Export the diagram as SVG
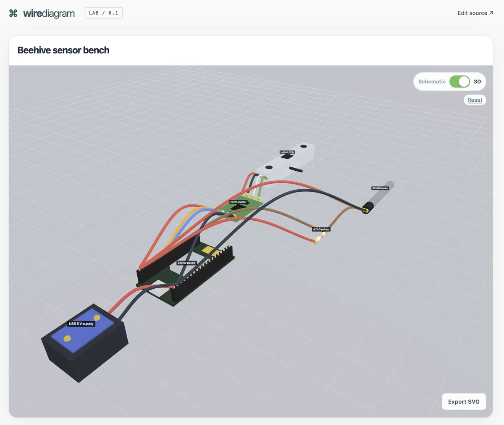504x425 pixels. click(464, 401)
